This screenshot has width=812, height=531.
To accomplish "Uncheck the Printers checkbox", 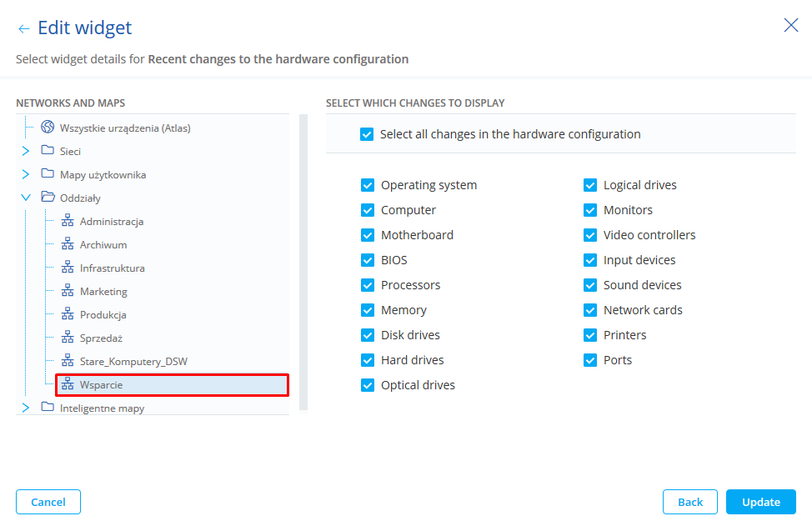I will click(x=590, y=335).
